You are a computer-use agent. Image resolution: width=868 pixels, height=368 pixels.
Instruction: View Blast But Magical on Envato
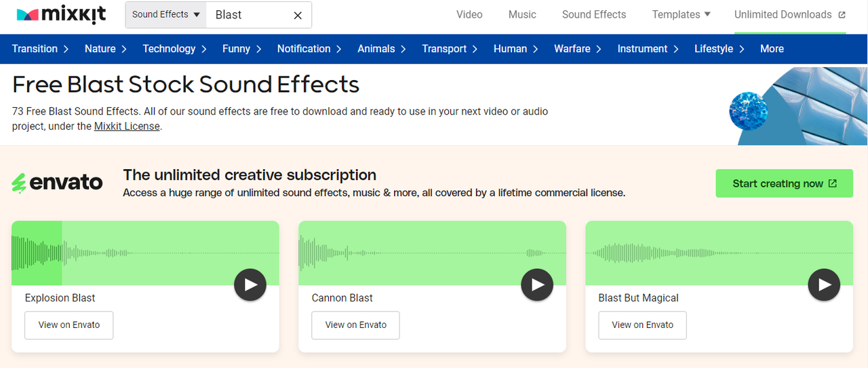pos(642,325)
